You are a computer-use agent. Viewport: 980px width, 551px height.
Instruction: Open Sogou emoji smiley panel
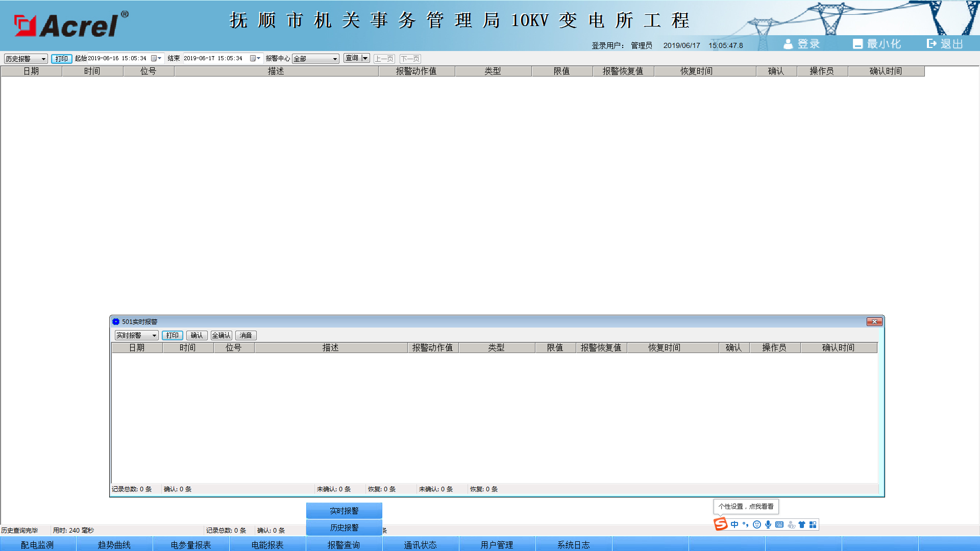757,524
